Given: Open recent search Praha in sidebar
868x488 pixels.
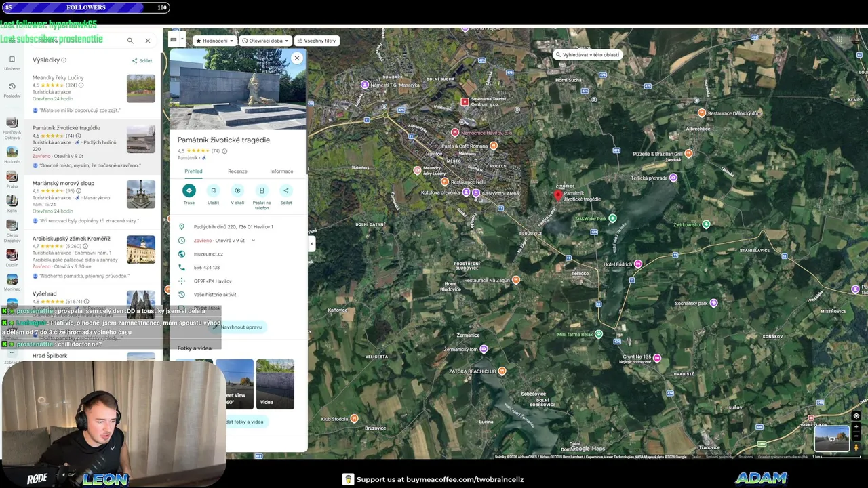Looking at the screenshot, I should [x=12, y=180].
